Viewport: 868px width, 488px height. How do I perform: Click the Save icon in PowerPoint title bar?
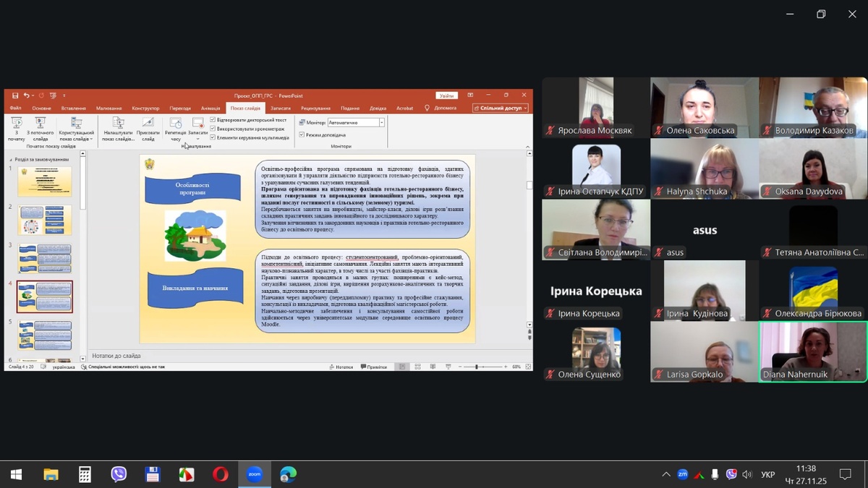point(15,95)
